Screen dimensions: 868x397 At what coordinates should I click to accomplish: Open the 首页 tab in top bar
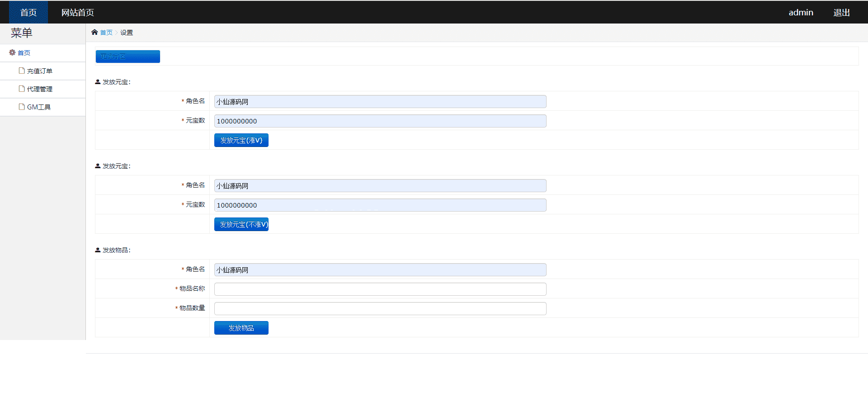[x=28, y=12]
